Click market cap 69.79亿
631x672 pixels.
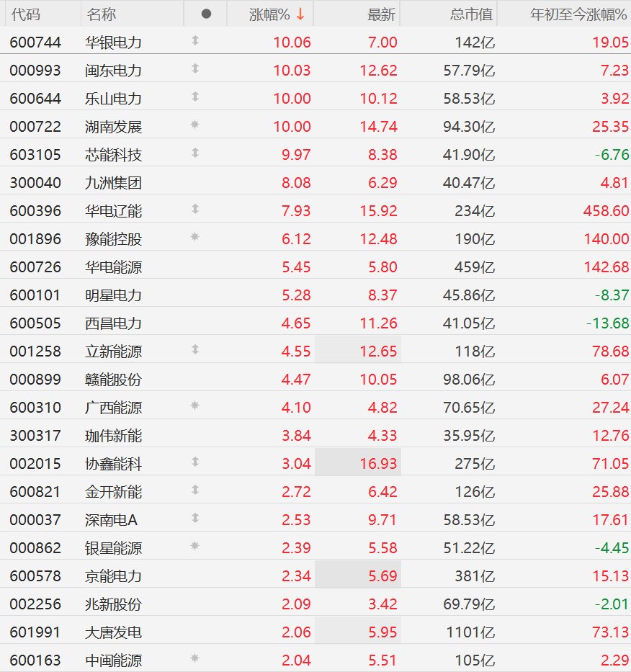pos(469,604)
